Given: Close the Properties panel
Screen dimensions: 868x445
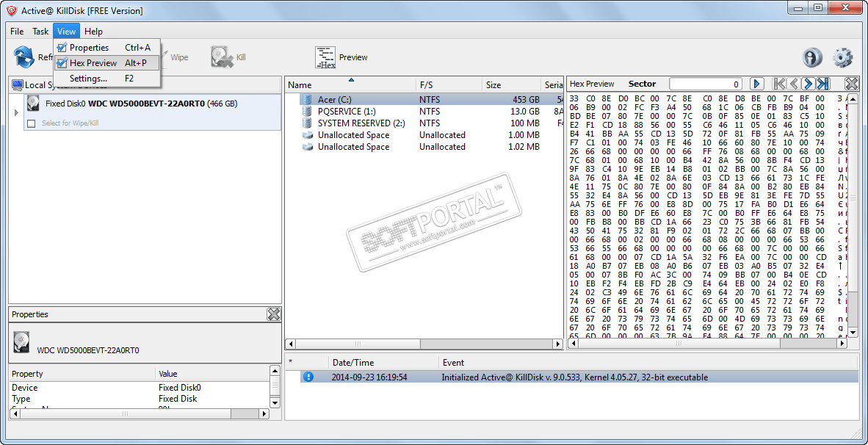Looking at the screenshot, I should pyautogui.click(x=273, y=314).
